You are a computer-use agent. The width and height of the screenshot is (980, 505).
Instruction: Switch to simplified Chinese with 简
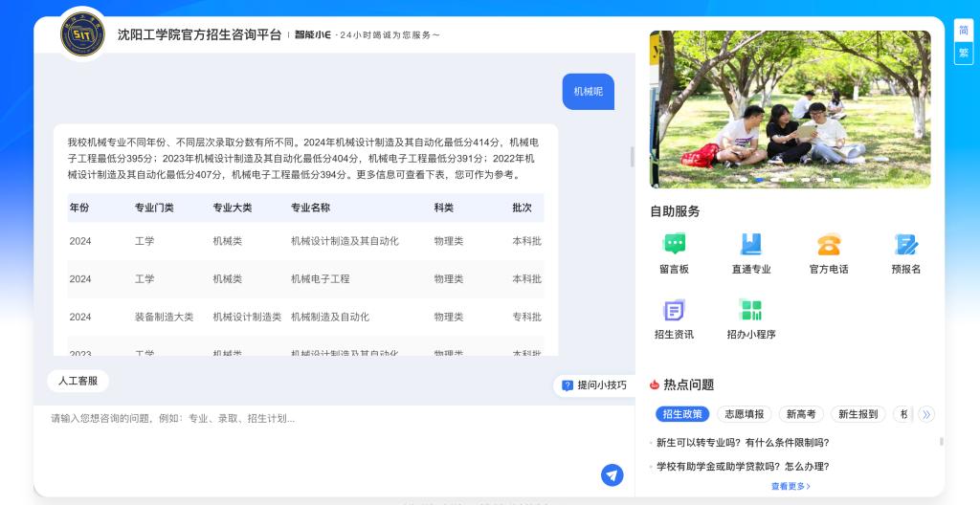pos(963,31)
